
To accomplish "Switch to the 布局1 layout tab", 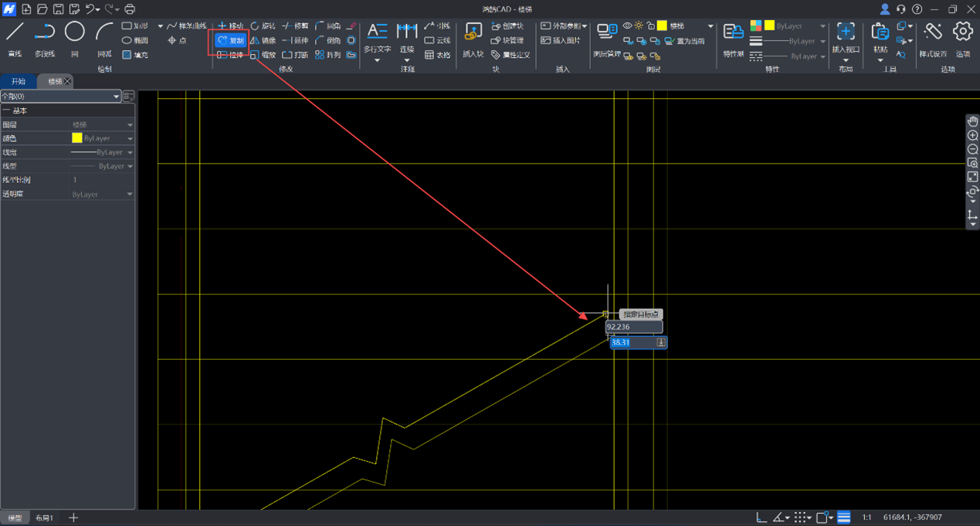I will tap(45, 518).
